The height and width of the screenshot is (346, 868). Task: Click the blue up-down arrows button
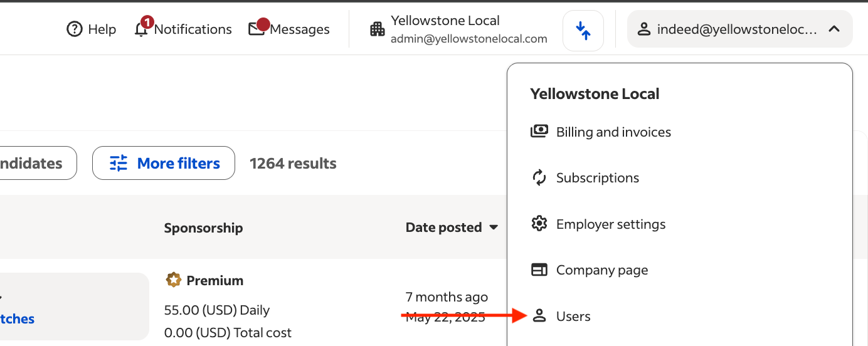coord(583,30)
